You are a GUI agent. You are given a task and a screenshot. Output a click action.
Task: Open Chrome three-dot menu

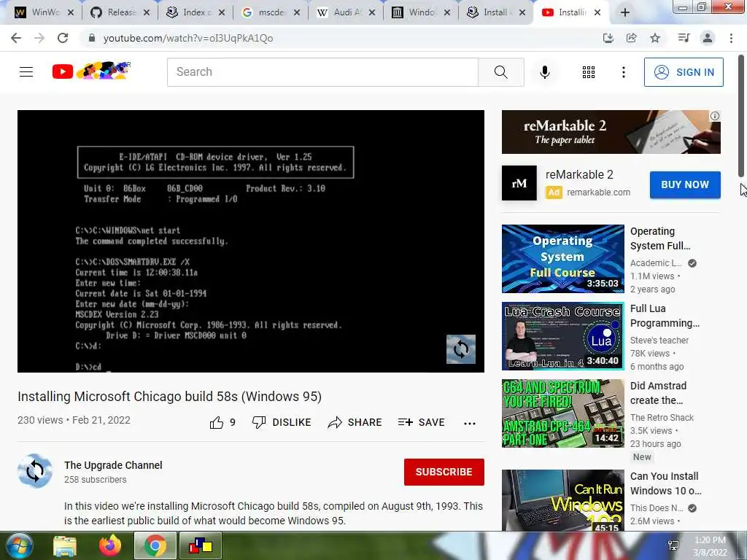pos(731,38)
